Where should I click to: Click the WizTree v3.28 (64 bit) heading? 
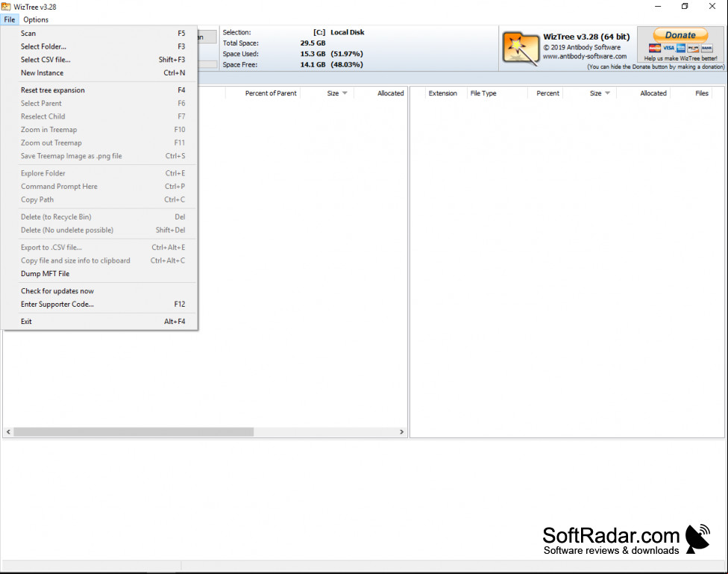click(586, 37)
